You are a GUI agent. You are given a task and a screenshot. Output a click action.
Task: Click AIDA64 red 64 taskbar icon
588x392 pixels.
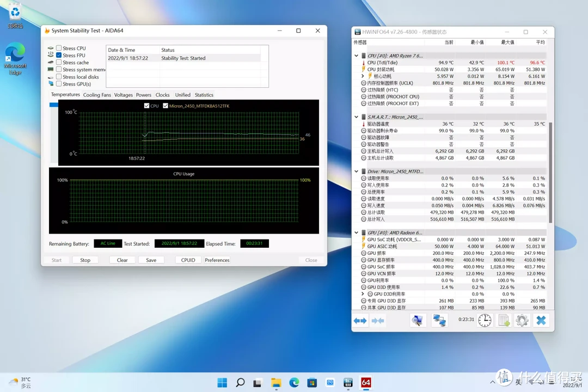click(366, 382)
